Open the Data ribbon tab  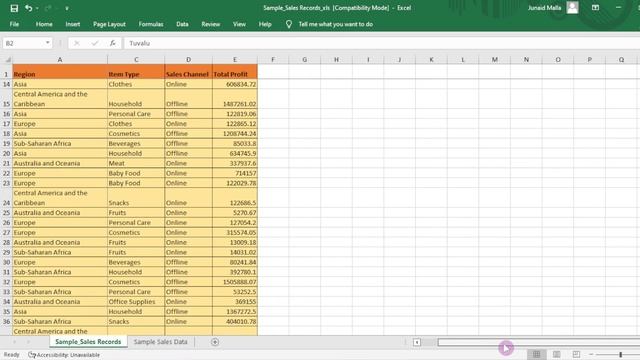pyautogui.click(x=182, y=24)
